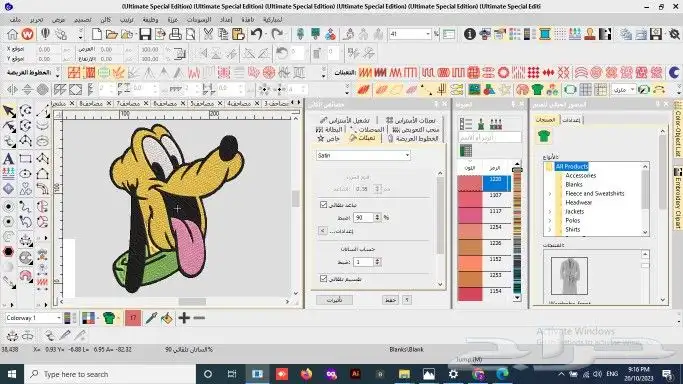Click the green T-shirt product icon
The height and width of the screenshot is (384, 683).
pyautogui.click(x=544, y=136)
